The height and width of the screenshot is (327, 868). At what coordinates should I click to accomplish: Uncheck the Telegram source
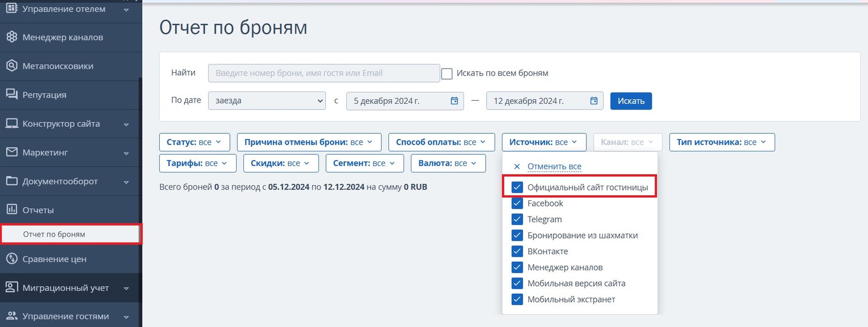point(517,219)
